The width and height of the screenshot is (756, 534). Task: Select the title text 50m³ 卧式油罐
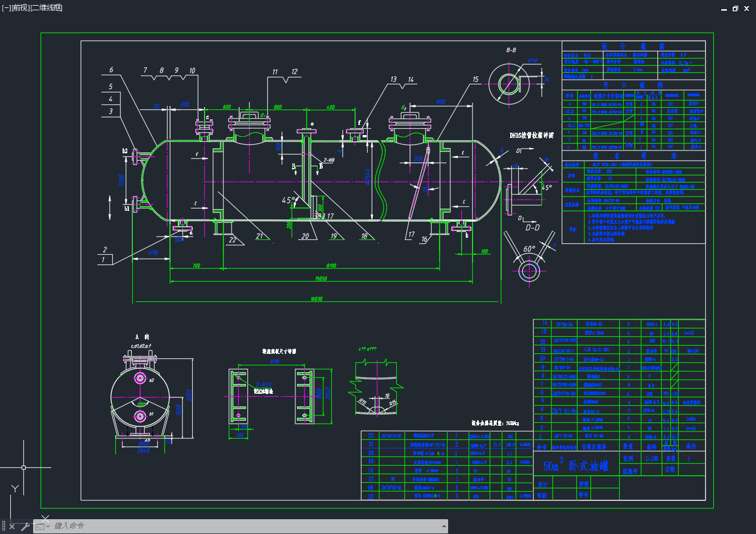[x=576, y=465]
